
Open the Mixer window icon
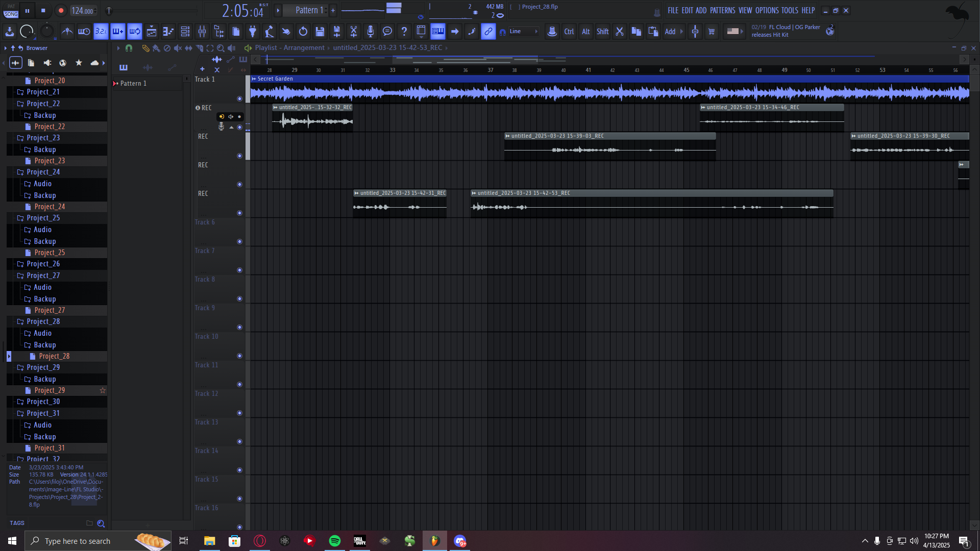pyautogui.click(x=202, y=32)
